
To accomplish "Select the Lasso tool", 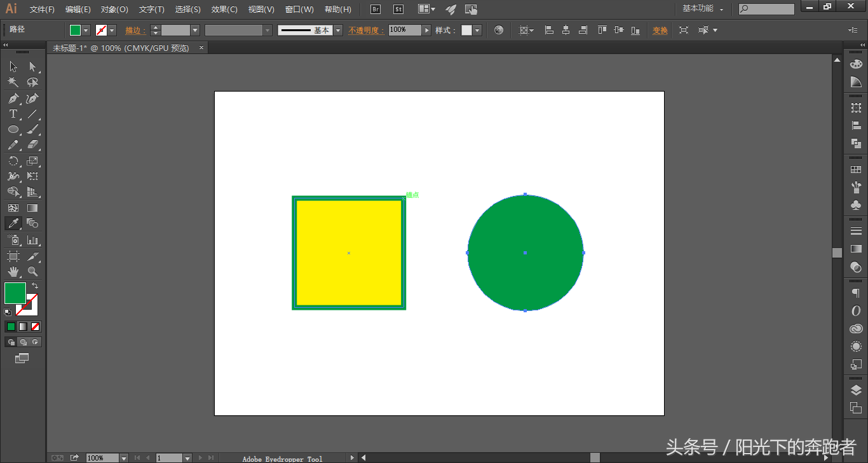I will pyautogui.click(x=32, y=82).
